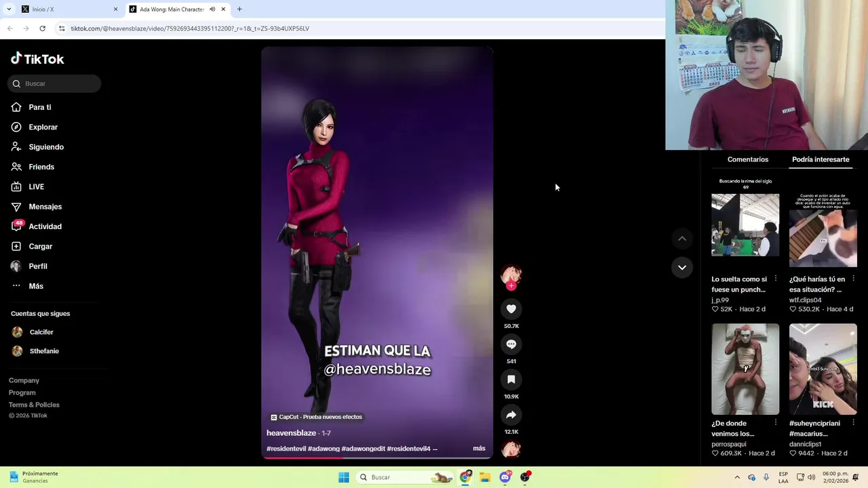Open options for 'Lo suelta como si' video
This screenshot has height=488, width=868.
775,279
